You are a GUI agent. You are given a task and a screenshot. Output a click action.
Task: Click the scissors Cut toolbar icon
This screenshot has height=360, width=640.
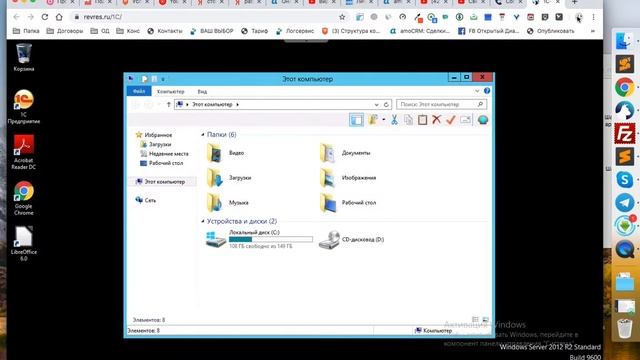[x=394, y=120]
